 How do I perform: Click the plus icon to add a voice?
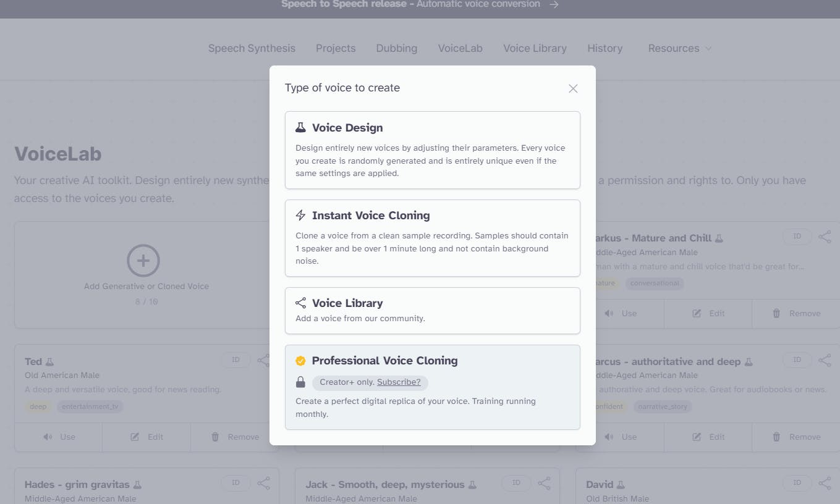pyautogui.click(x=143, y=261)
